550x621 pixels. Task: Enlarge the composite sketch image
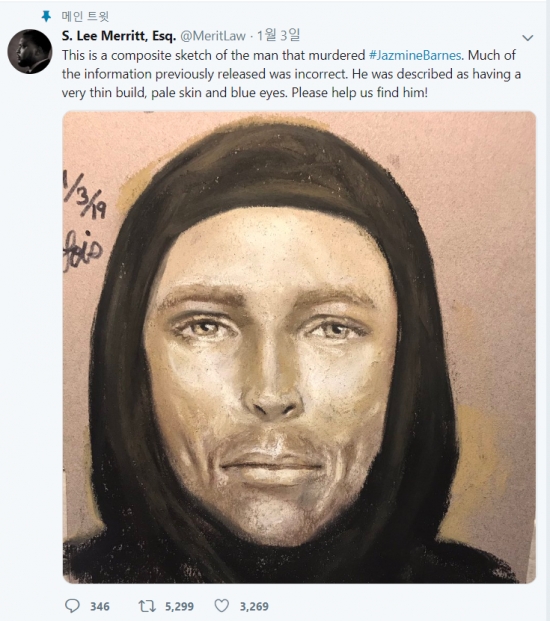click(x=299, y=347)
